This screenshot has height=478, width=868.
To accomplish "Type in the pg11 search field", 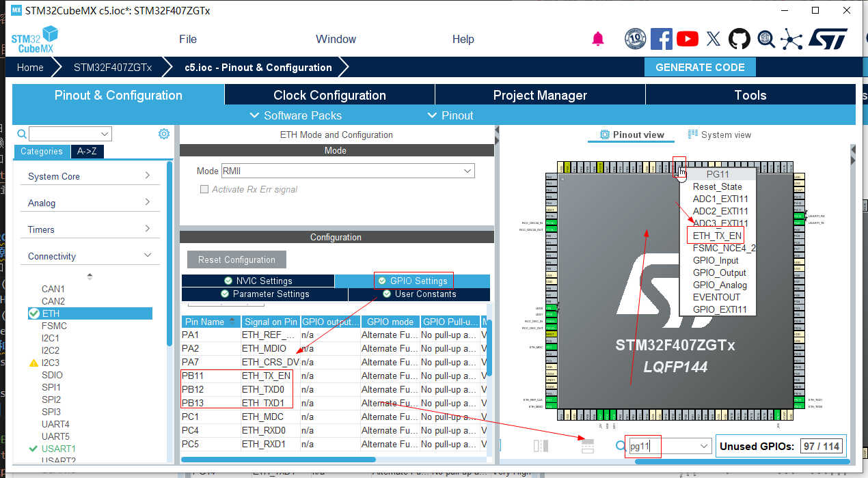I will (x=642, y=445).
